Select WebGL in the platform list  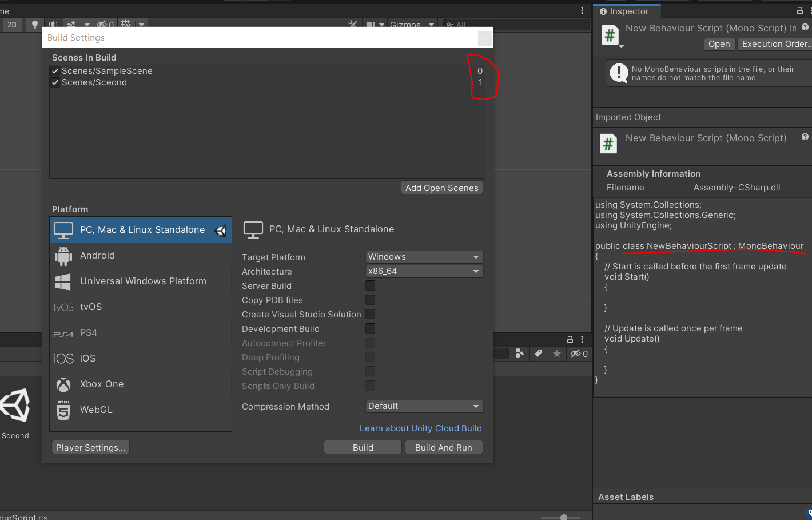pos(96,410)
